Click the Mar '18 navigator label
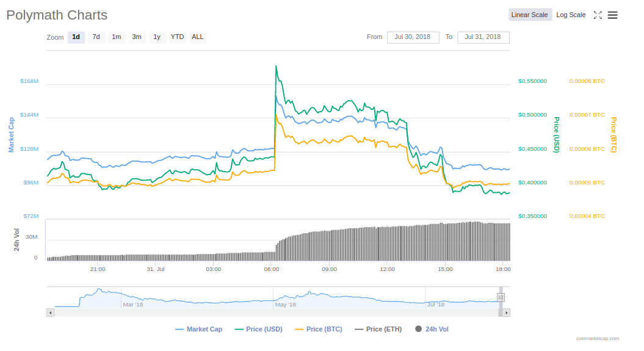This screenshot has width=644, height=351. point(132,305)
